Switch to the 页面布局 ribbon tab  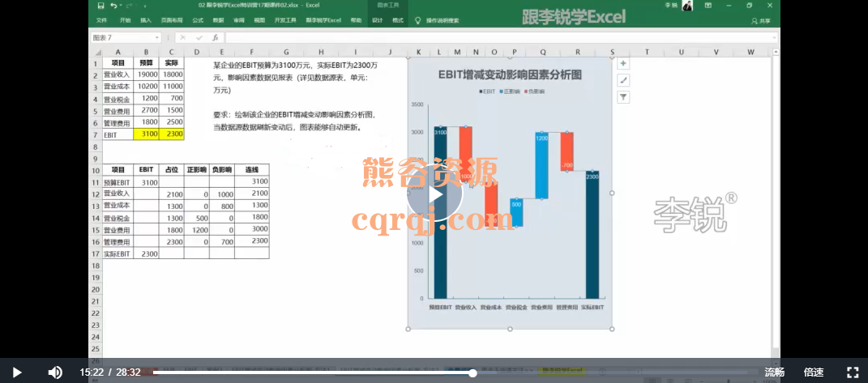coord(170,20)
